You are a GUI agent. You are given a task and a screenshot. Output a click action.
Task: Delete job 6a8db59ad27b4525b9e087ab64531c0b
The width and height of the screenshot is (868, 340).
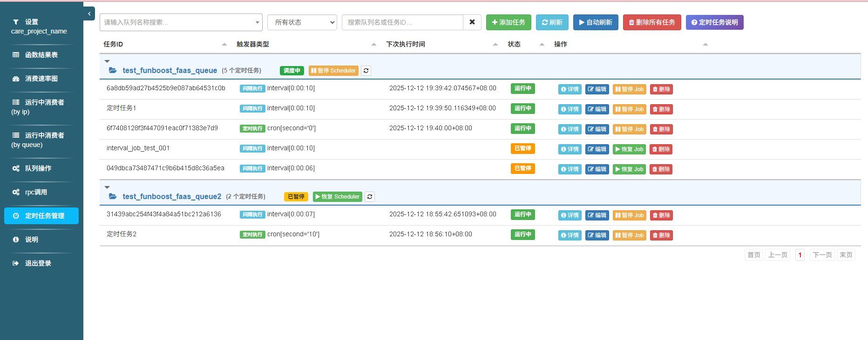click(x=661, y=89)
